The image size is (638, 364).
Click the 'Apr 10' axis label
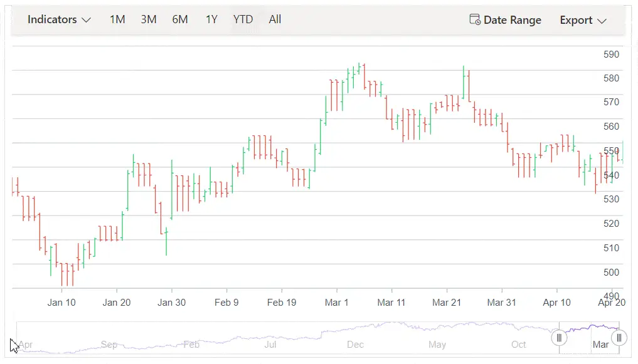tap(556, 303)
